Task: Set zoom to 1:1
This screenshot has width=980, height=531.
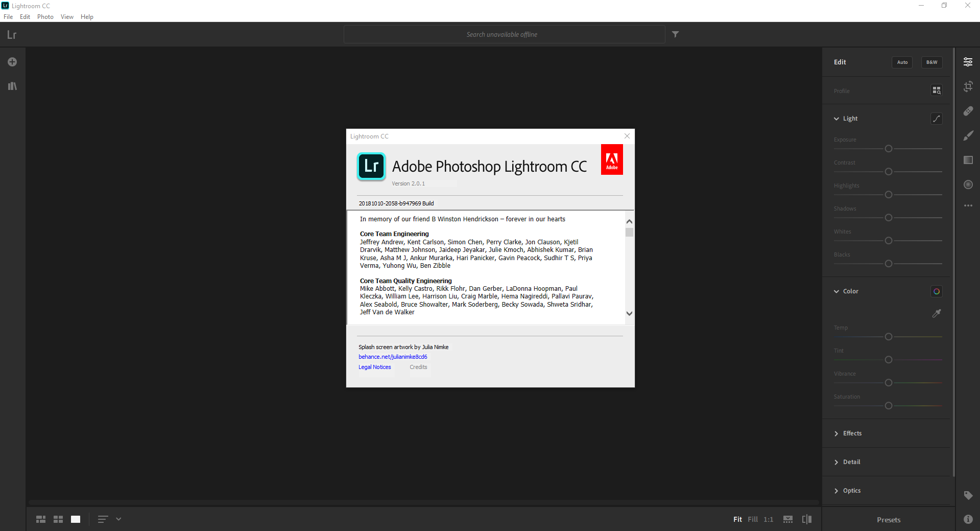Action: coord(769,519)
